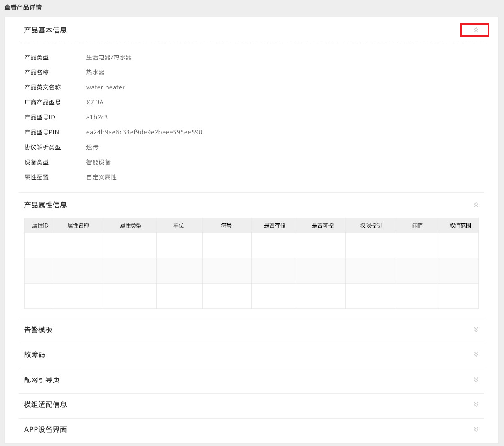The height and width of the screenshot is (446, 504).
Task: Click the 属性类型 column header
Action: pyautogui.click(x=131, y=225)
